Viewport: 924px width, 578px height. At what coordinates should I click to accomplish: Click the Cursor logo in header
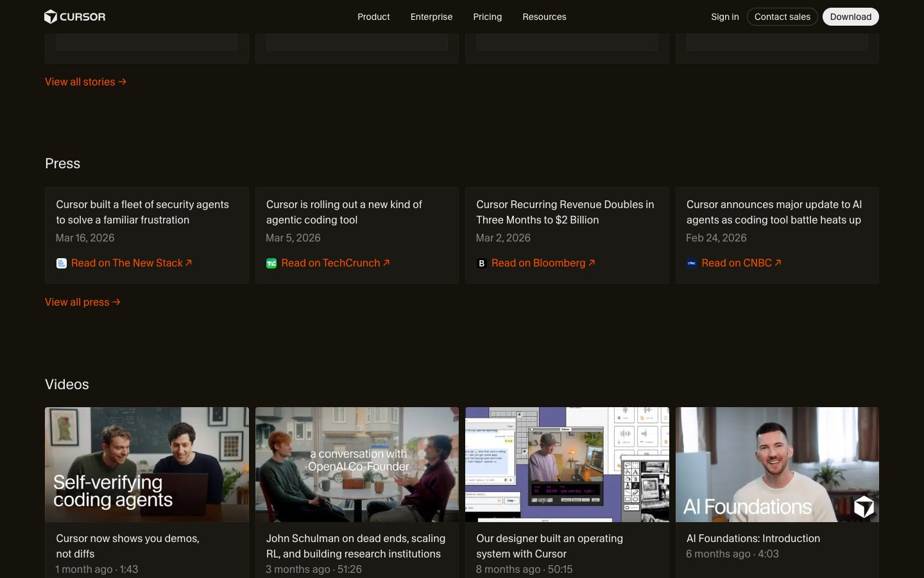[74, 17]
